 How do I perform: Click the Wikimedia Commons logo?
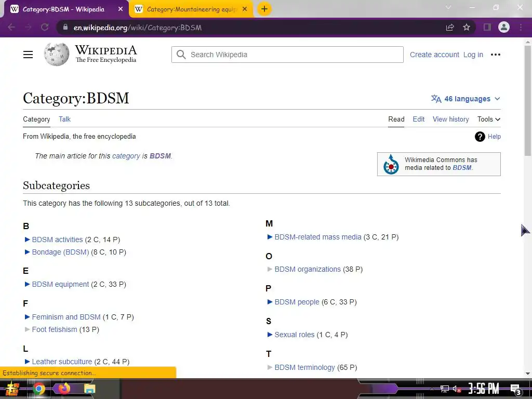pos(391,164)
